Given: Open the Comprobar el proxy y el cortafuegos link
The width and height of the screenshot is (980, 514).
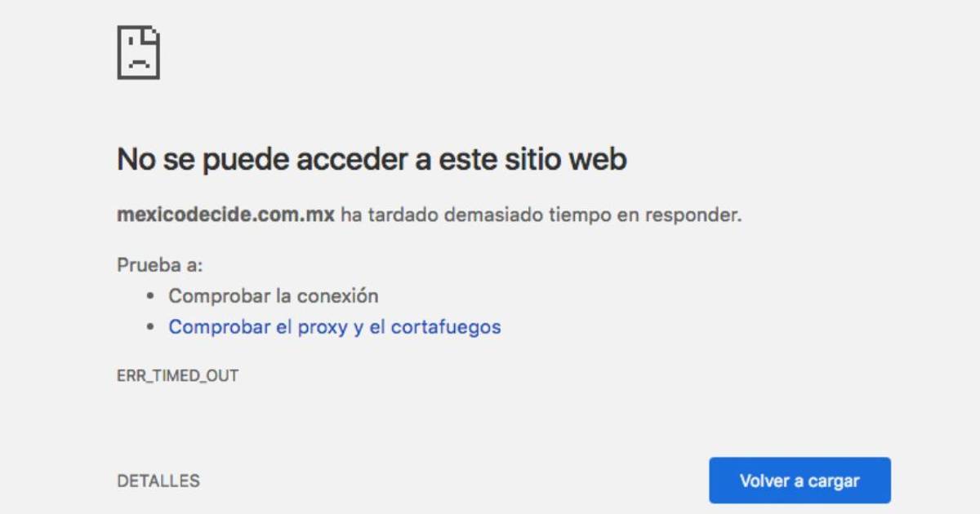Looking at the screenshot, I should 335,327.
